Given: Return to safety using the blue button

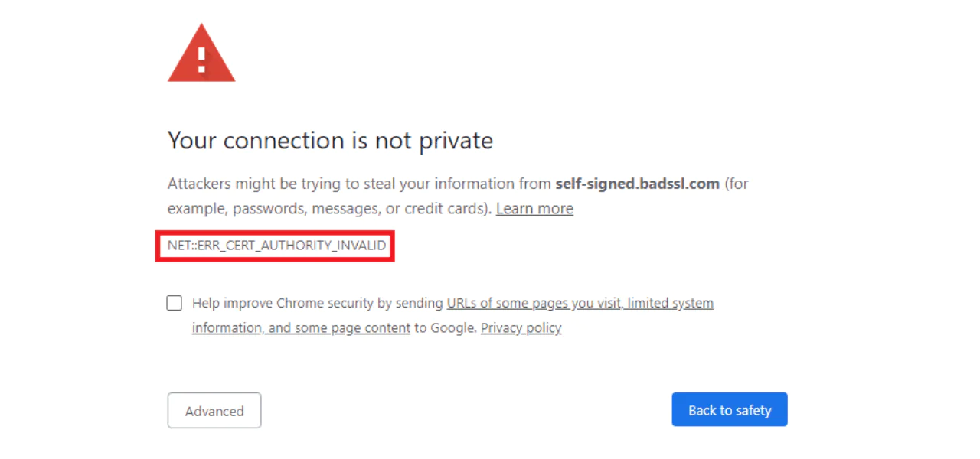Looking at the screenshot, I should coord(729,409).
